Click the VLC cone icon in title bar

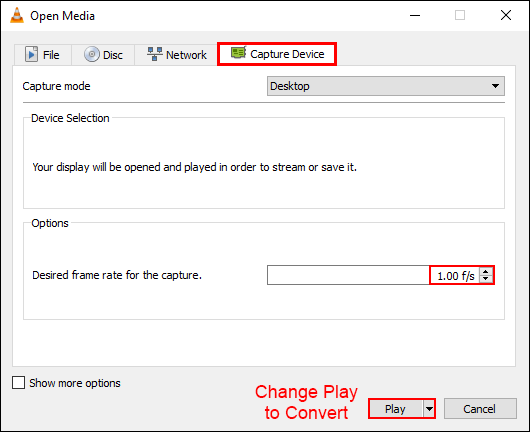click(x=17, y=16)
